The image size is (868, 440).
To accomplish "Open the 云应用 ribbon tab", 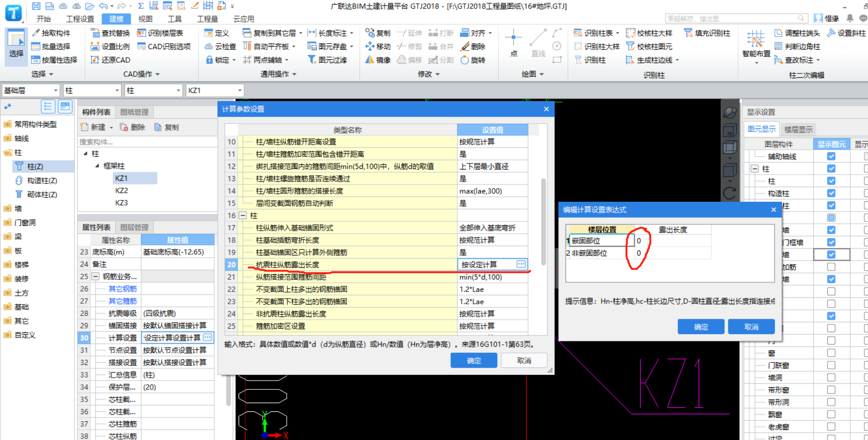I will [244, 19].
